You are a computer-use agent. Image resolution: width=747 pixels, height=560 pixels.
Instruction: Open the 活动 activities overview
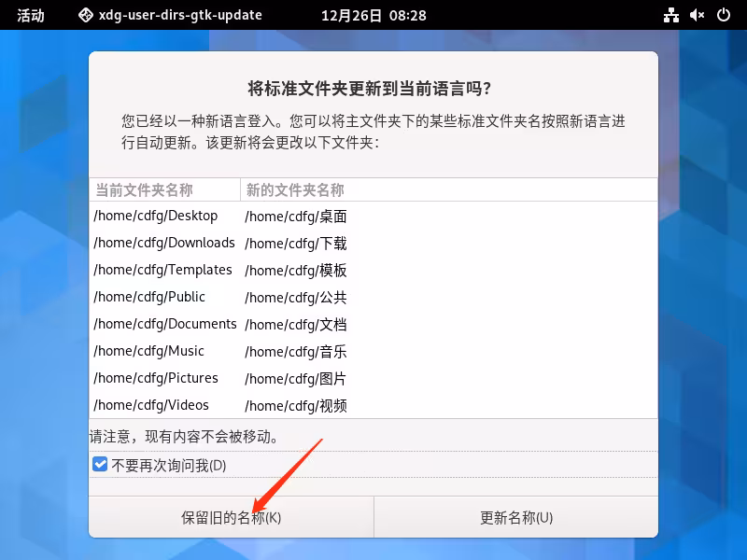[x=31, y=15]
